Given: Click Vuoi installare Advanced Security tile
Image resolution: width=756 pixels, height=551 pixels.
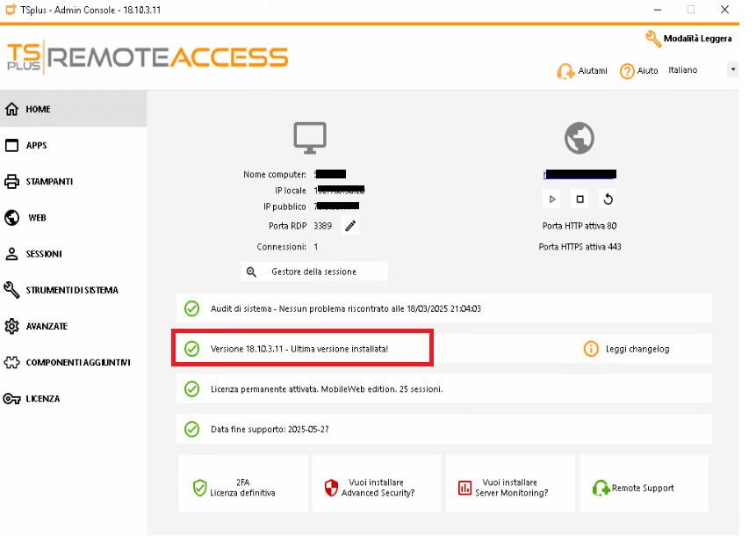Looking at the screenshot, I should [x=377, y=483].
